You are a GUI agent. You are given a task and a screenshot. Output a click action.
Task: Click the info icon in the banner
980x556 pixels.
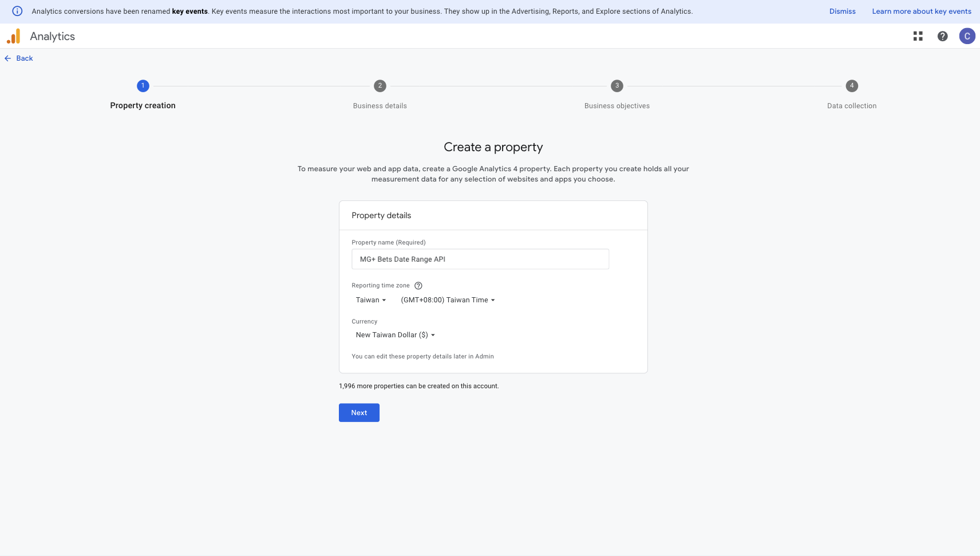tap(17, 11)
